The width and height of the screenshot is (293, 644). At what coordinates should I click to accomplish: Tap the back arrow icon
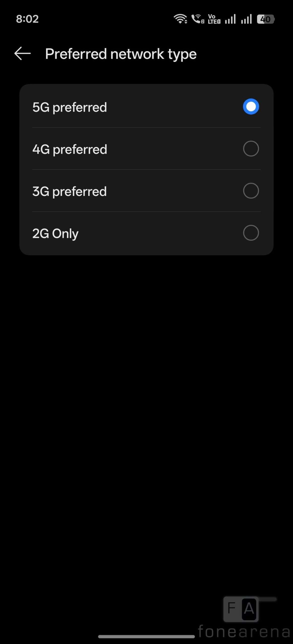pyautogui.click(x=22, y=54)
